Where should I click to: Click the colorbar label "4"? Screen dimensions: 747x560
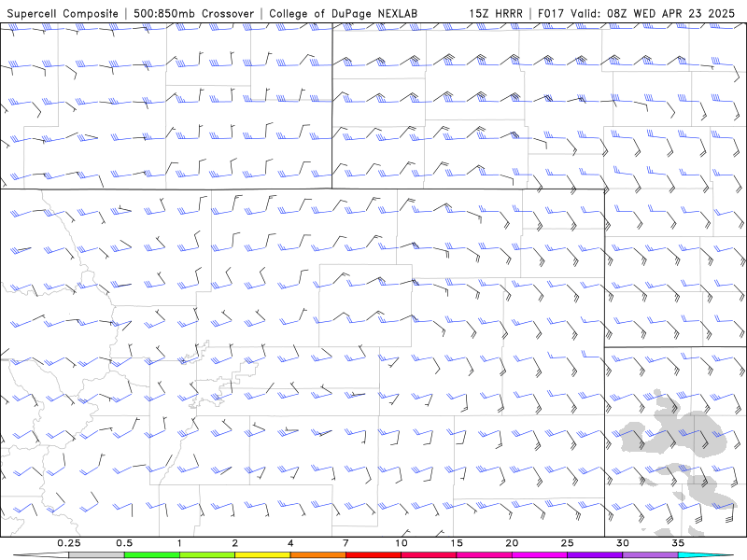(x=290, y=543)
